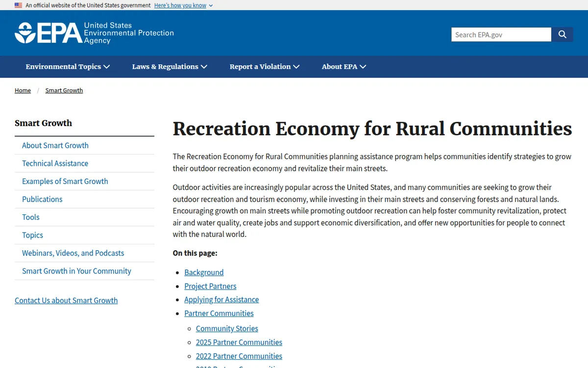Click the Recreation Economy for Rural Communities heading
The height and width of the screenshot is (368, 588).
372,129
